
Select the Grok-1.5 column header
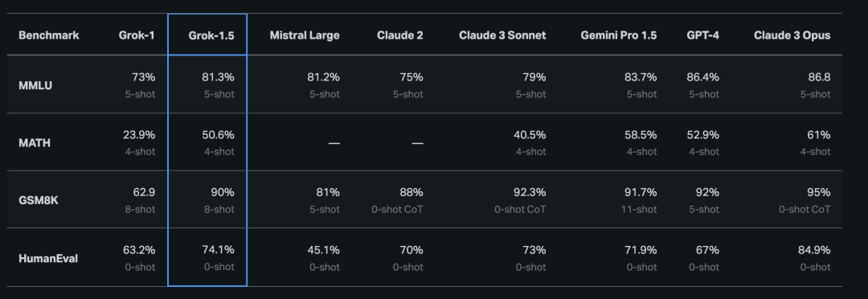click(x=211, y=35)
